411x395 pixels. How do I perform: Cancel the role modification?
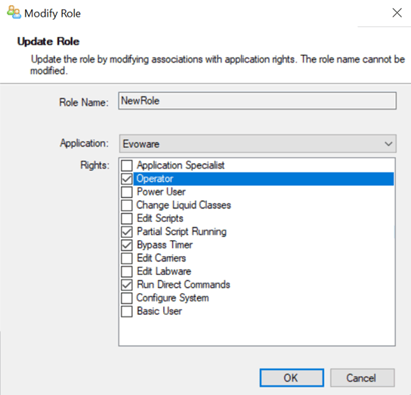(x=362, y=378)
